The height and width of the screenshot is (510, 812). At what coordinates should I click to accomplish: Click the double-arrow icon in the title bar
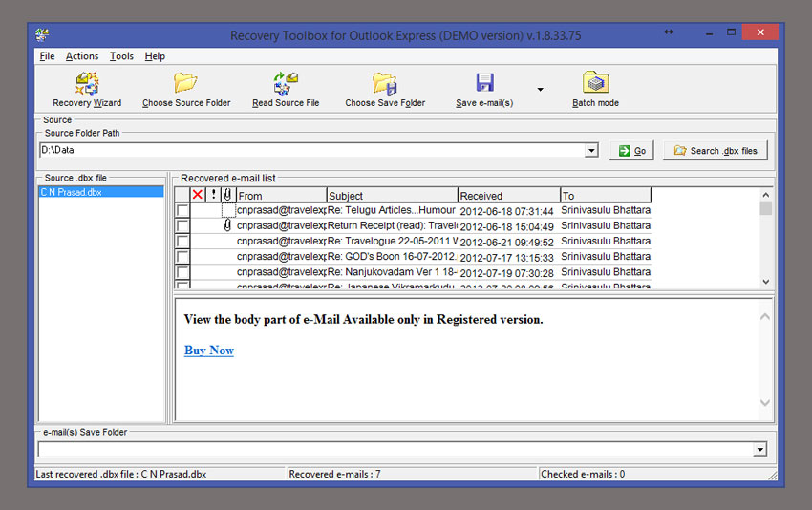click(x=669, y=32)
